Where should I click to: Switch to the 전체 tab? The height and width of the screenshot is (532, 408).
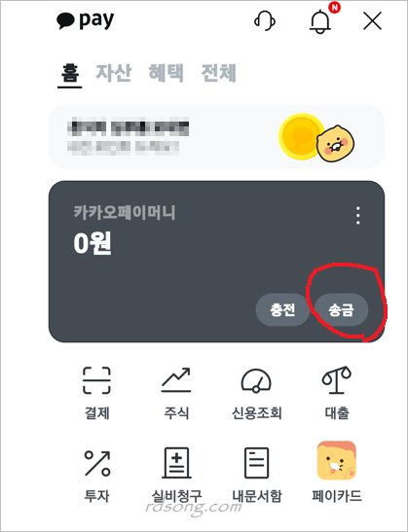[219, 73]
